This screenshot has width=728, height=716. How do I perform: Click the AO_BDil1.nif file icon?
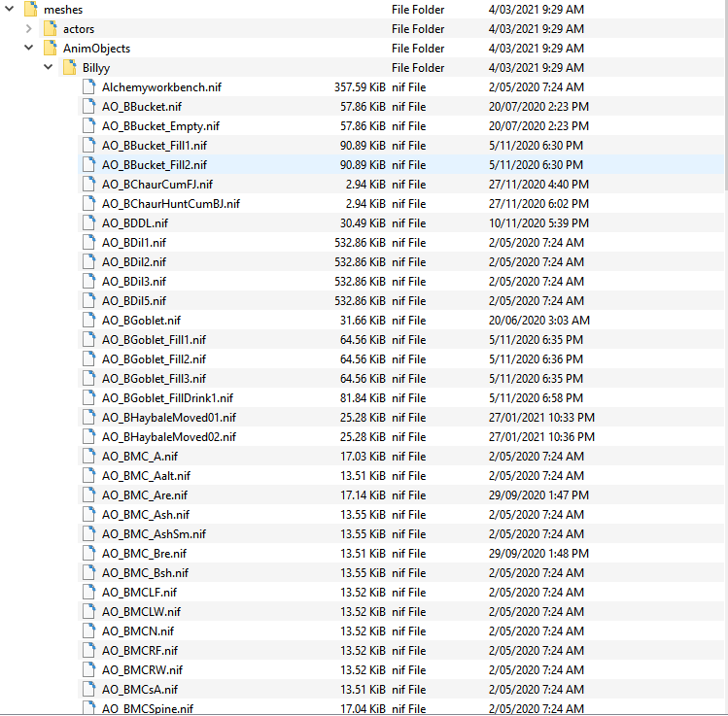pos(89,243)
